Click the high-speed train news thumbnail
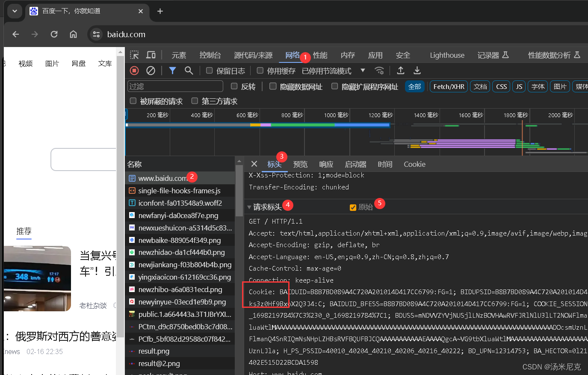The height and width of the screenshot is (375, 588). click(x=37, y=278)
